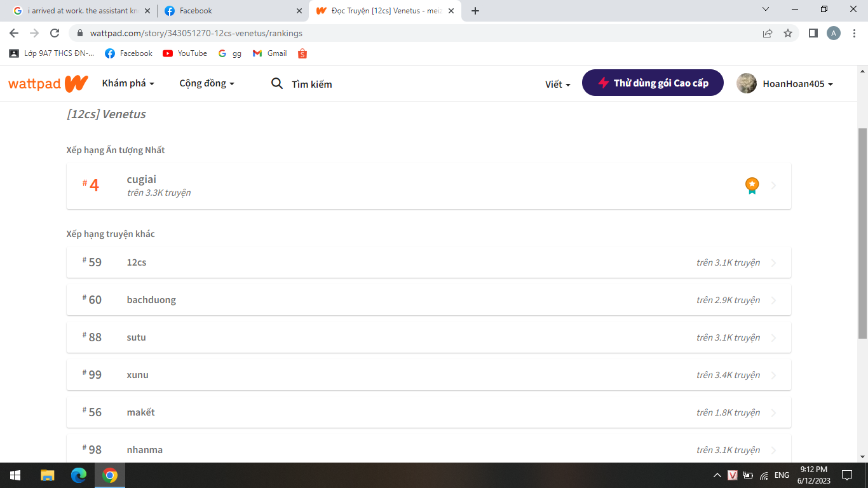The image size is (868, 488).
Task: Close the Wattpad tab
Action: click(451, 11)
